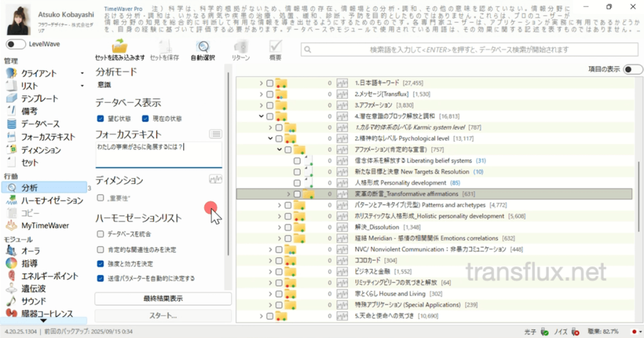Expand the 1.日本語キーワード tree node
Viewport: 644px width, 338px height.
pos(261,84)
